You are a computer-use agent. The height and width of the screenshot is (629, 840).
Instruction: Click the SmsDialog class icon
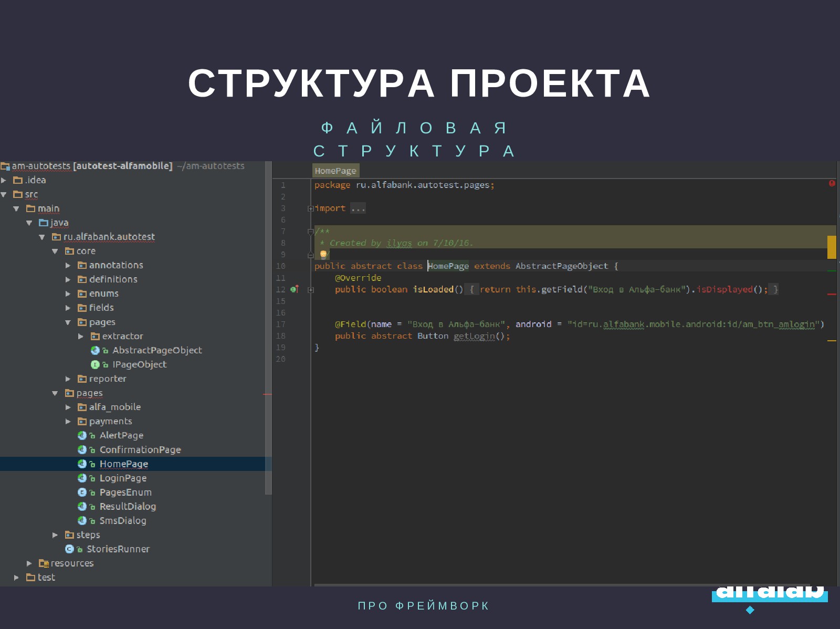coord(82,520)
